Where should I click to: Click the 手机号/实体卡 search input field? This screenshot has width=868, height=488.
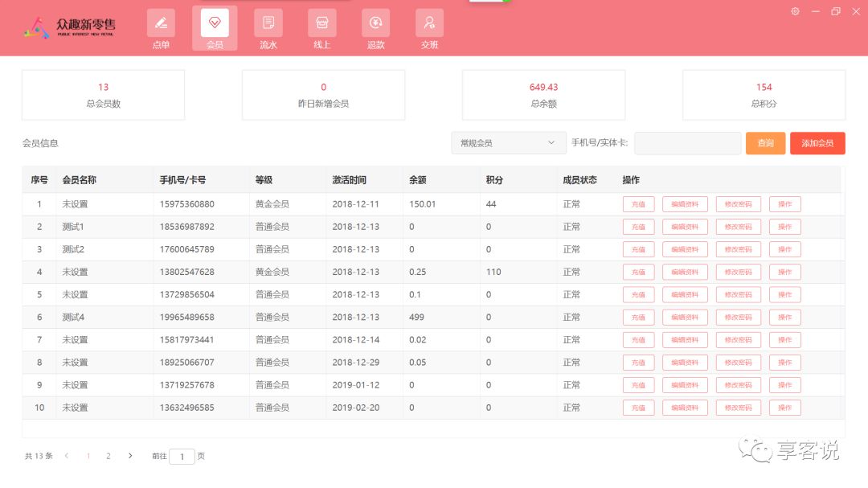pos(687,142)
